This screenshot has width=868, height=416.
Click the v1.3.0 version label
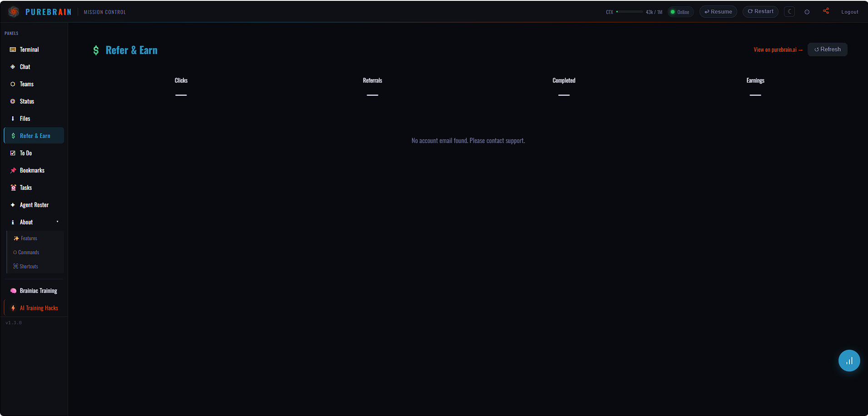pyautogui.click(x=14, y=323)
